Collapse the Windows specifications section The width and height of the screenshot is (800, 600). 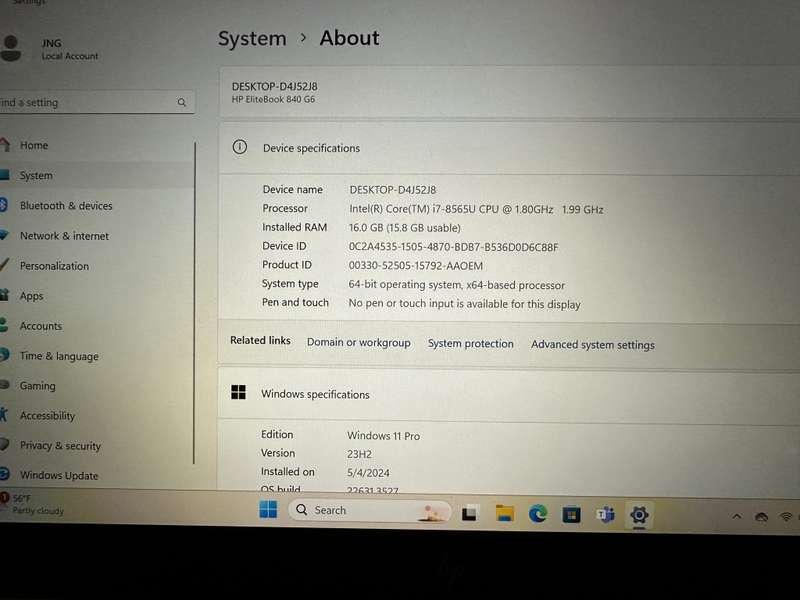pyautogui.click(x=510, y=395)
